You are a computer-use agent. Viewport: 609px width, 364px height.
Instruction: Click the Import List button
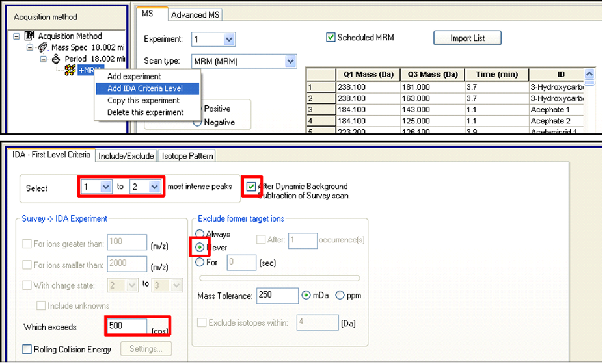click(x=467, y=38)
